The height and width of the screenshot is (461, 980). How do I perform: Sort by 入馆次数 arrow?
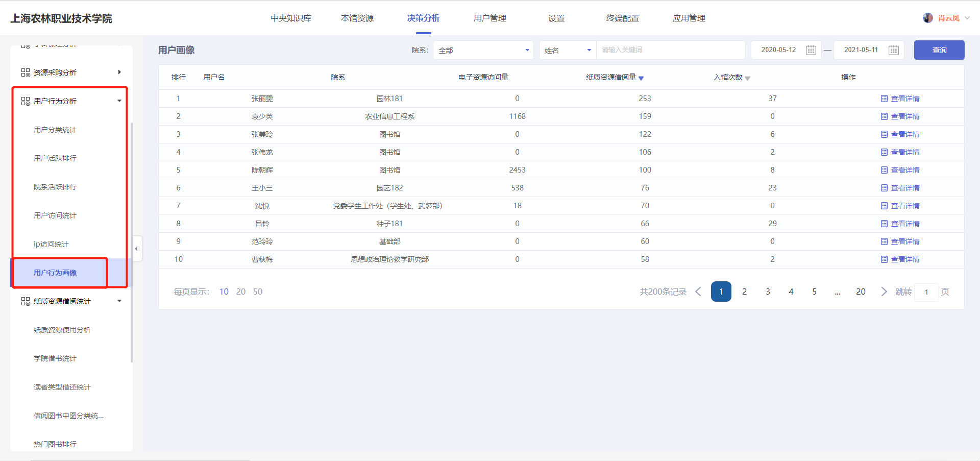pos(747,78)
